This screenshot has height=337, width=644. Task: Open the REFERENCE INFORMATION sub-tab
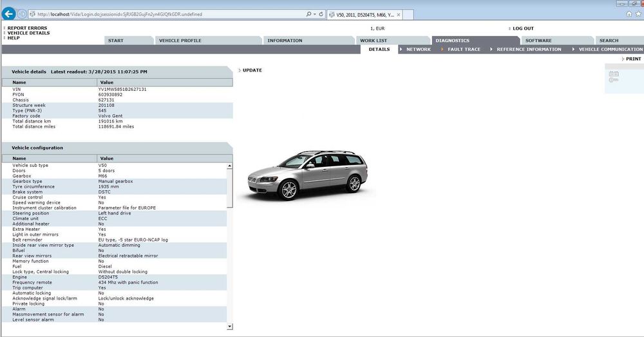pos(529,50)
